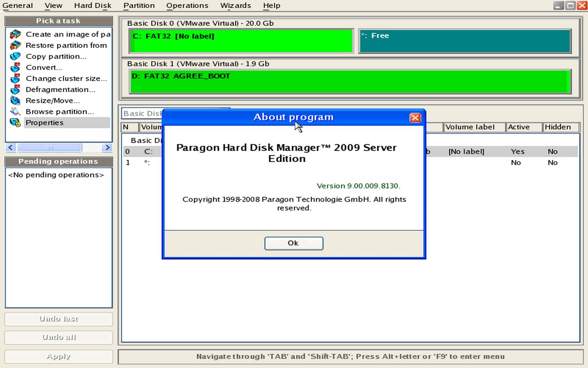This screenshot has height=368, width=588.
Task: Click the Properties task icon
Action: tap(16, 123)
